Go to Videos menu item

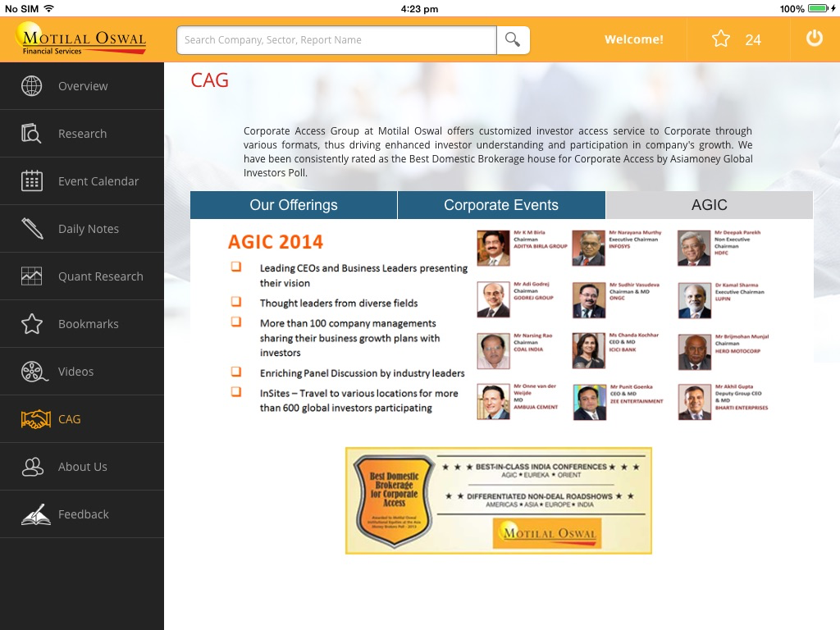82,372
